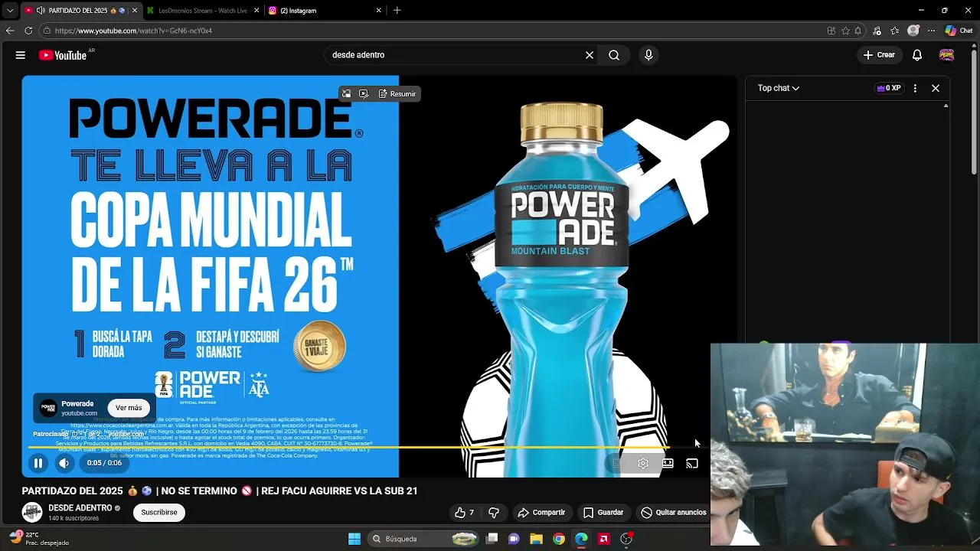Screen dimensions: 980x551
Task: Click Crear to create content
Action: (879, 55)
